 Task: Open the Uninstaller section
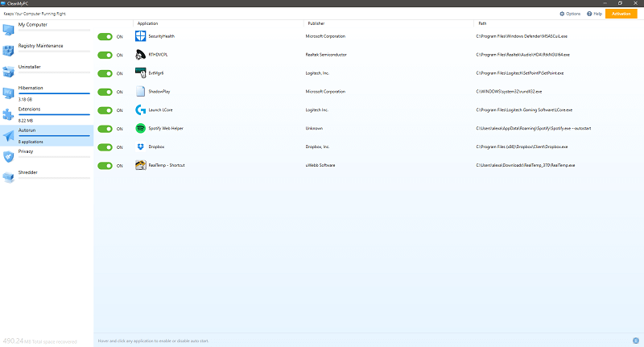coord(47,72)
